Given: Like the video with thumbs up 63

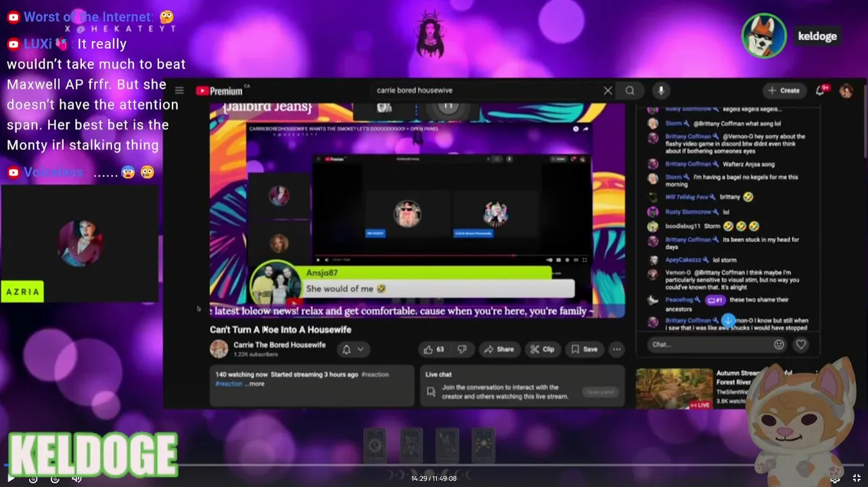Looking at the screenshot, I should point(434,349).
